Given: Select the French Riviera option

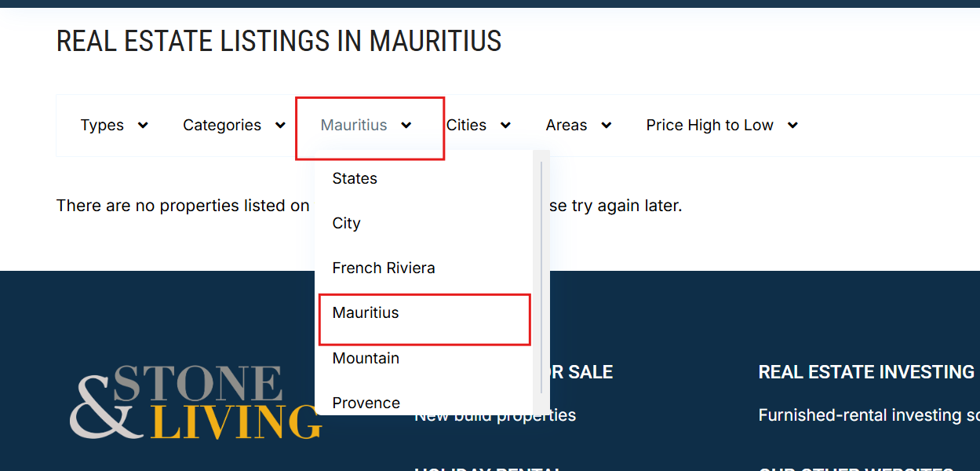Looking at the screenshot, I should (x=383, y=268).
